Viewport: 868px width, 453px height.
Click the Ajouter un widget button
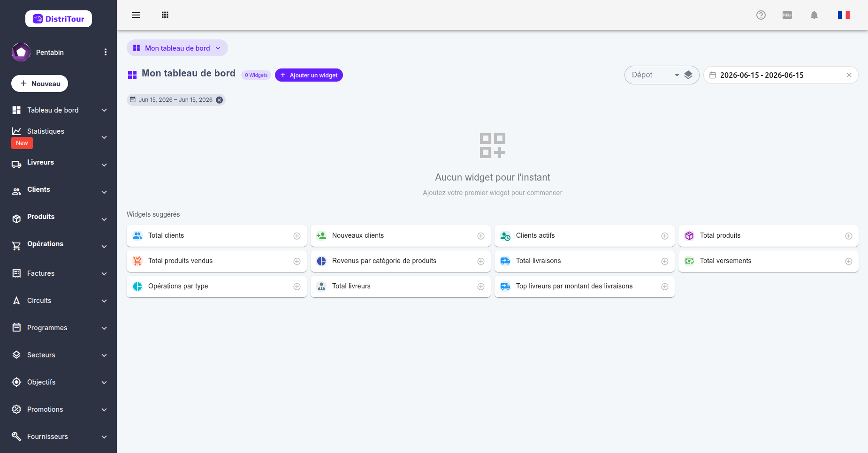(x=309, y=75)
